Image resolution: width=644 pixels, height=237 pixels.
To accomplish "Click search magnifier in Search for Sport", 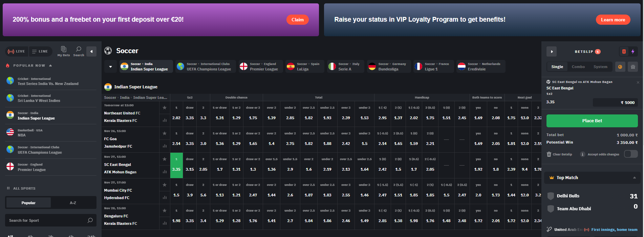I will tap(90, 220).
